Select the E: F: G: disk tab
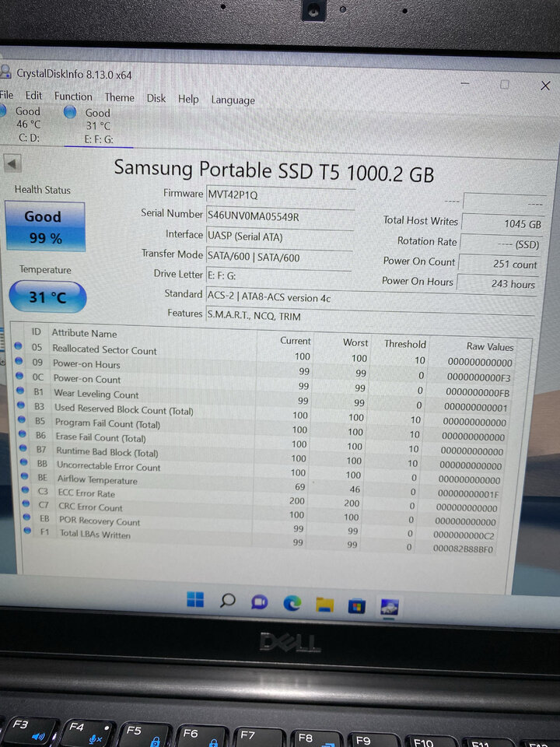Viewport: 560px width, 747px height. click(94, 126)
